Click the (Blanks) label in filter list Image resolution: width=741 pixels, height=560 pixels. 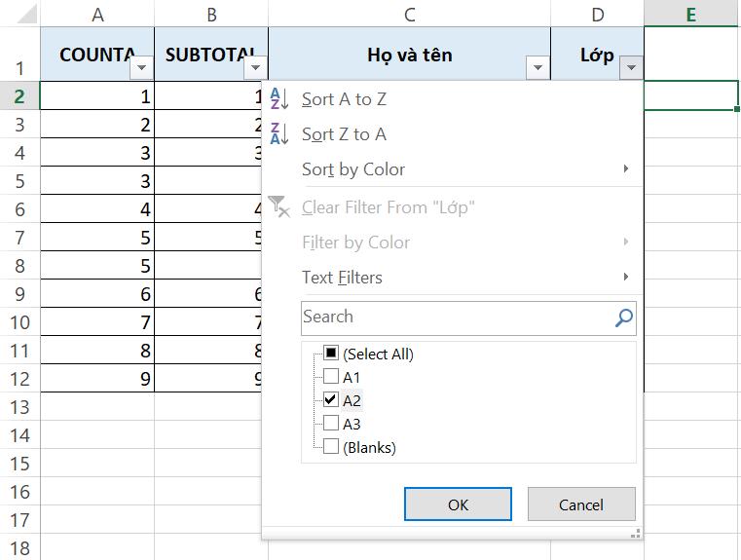(x=370, y=447)
